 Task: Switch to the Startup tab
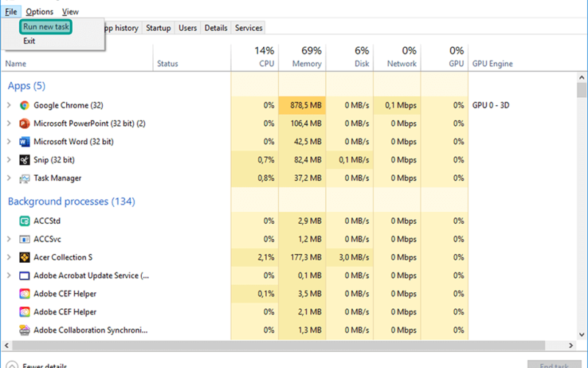[x=158, y=28]
